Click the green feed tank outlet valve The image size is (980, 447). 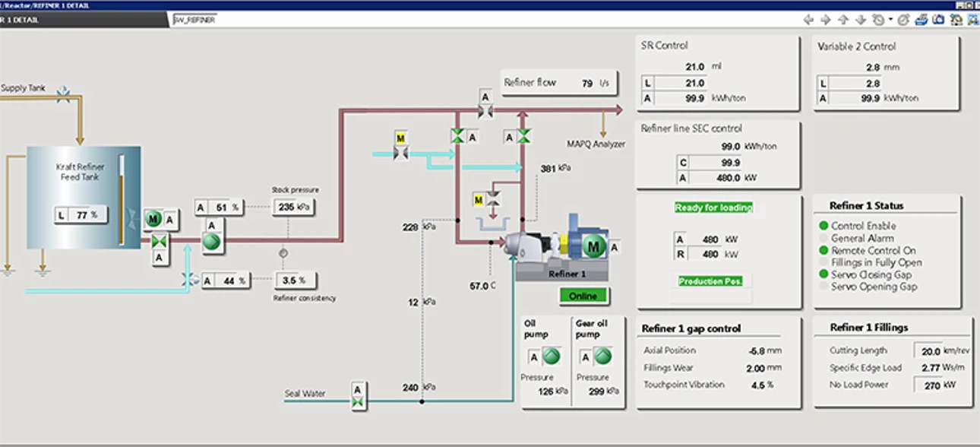160,241
